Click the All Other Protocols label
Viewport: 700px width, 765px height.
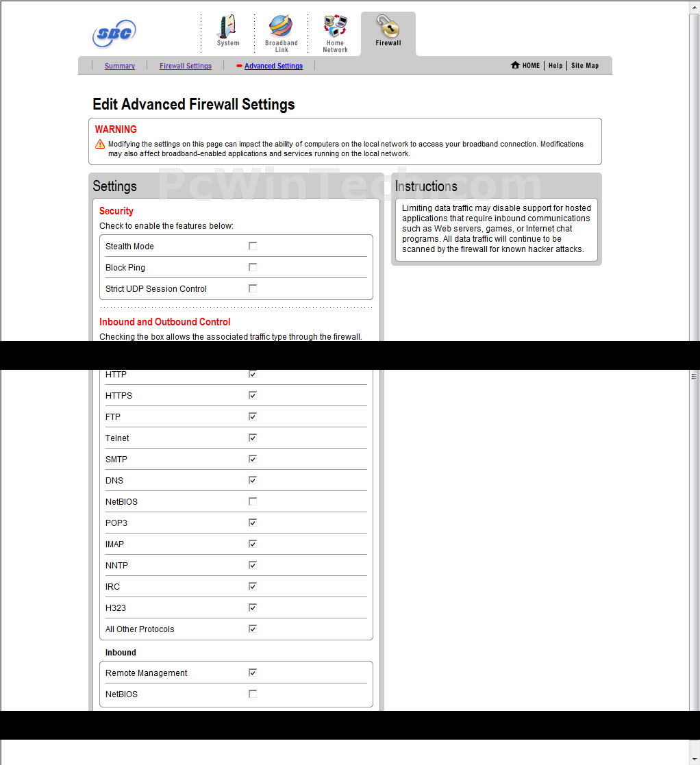point(140,629)
